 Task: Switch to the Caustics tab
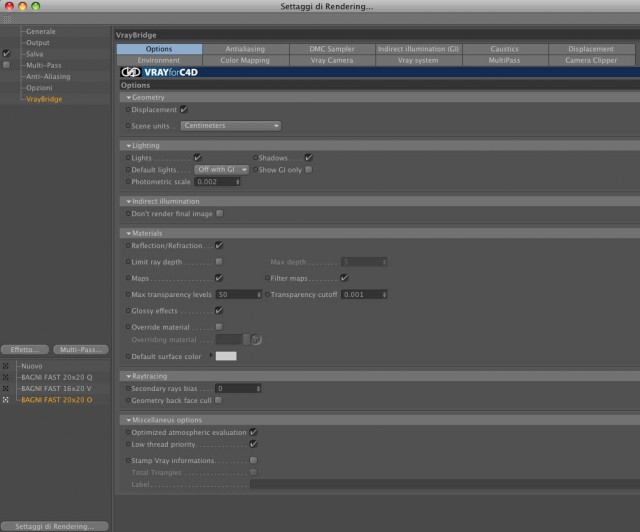tap(505, 49)
